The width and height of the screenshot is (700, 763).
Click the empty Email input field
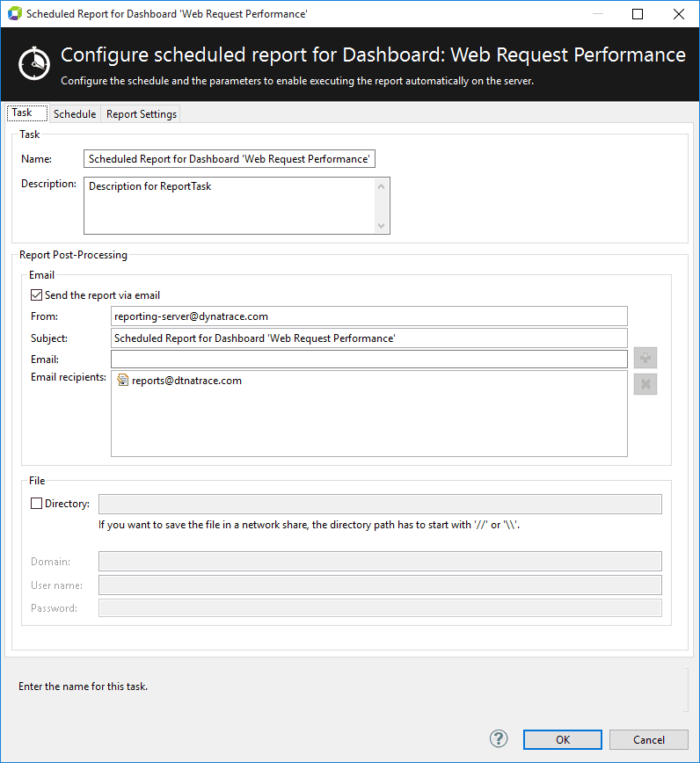click(x=369, y=360)
